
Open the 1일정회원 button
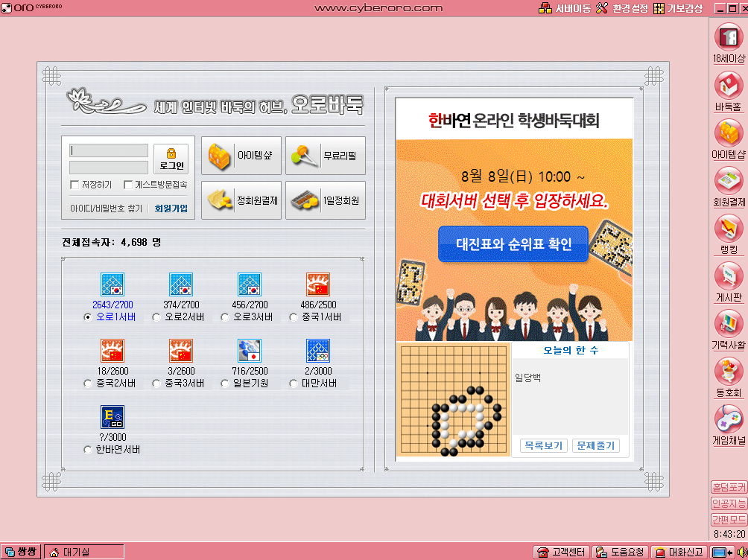click(326, 200)
